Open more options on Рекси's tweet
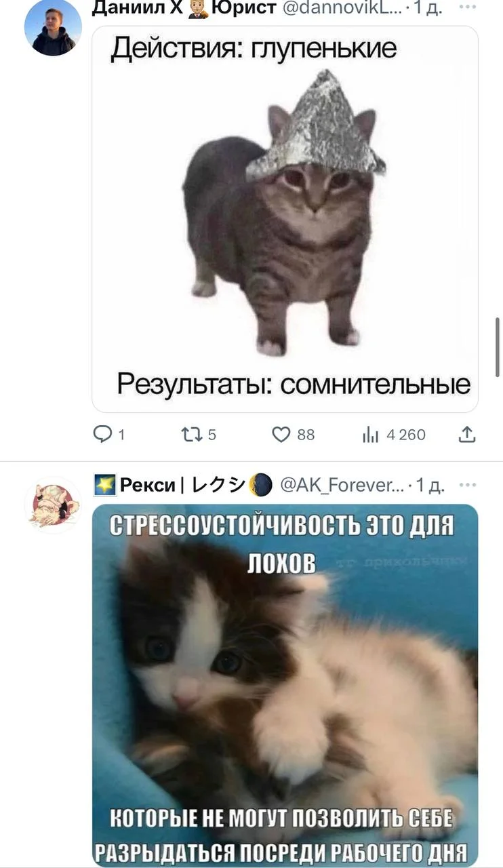Image resolution: width=503 pixels, height=868 pixels. click(467, 485)
